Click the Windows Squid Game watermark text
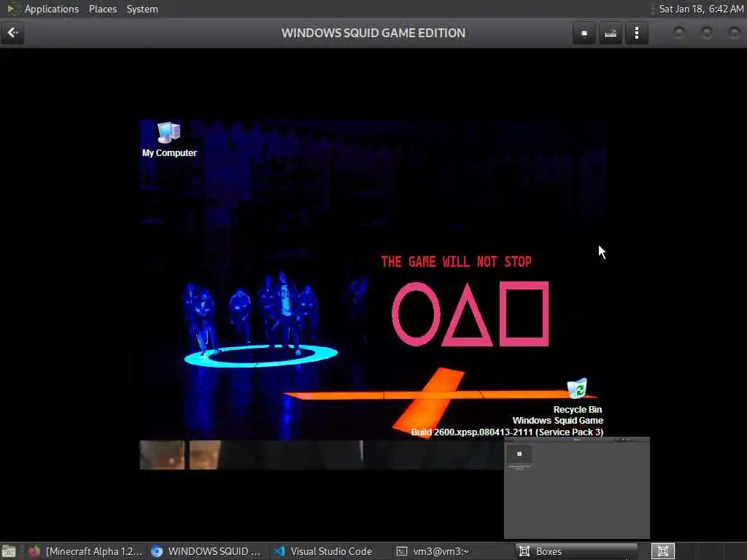 tap(558, 421)
